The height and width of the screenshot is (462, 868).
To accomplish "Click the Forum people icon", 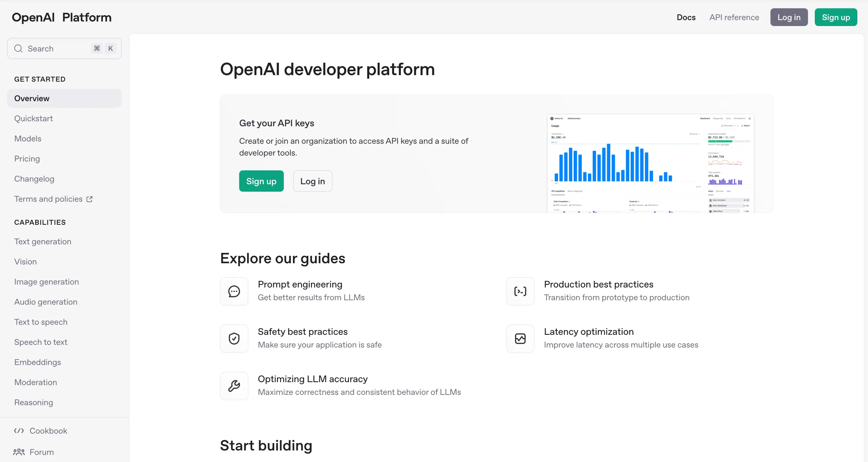I will (x=19, y=452).
